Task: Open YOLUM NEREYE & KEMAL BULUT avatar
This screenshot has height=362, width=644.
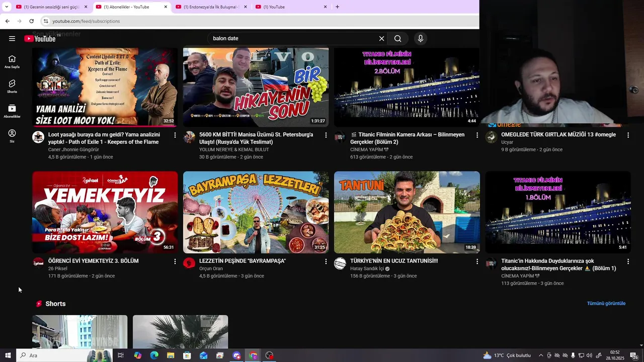Action: [x=189, y=137]
